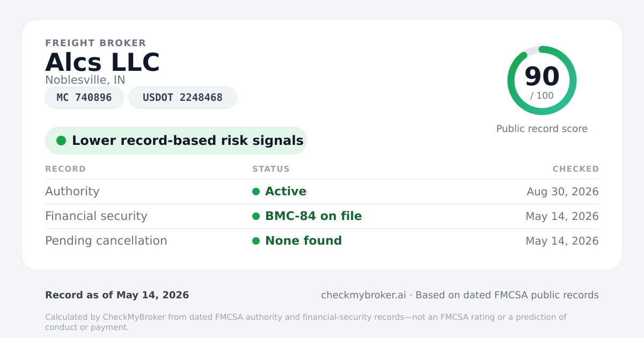Click the Noblesville, IN location text
Image resolution: width=644 pixels, height=338 pixels.
click(x=85, y=80)
